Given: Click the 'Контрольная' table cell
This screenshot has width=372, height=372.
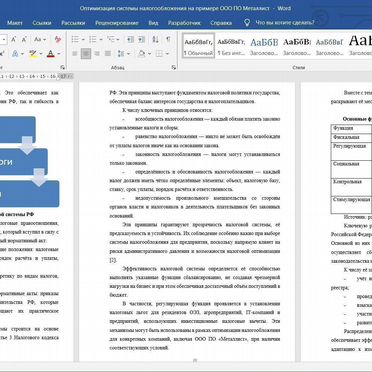Looking at the screenshot, I should [x=351, y=187].
